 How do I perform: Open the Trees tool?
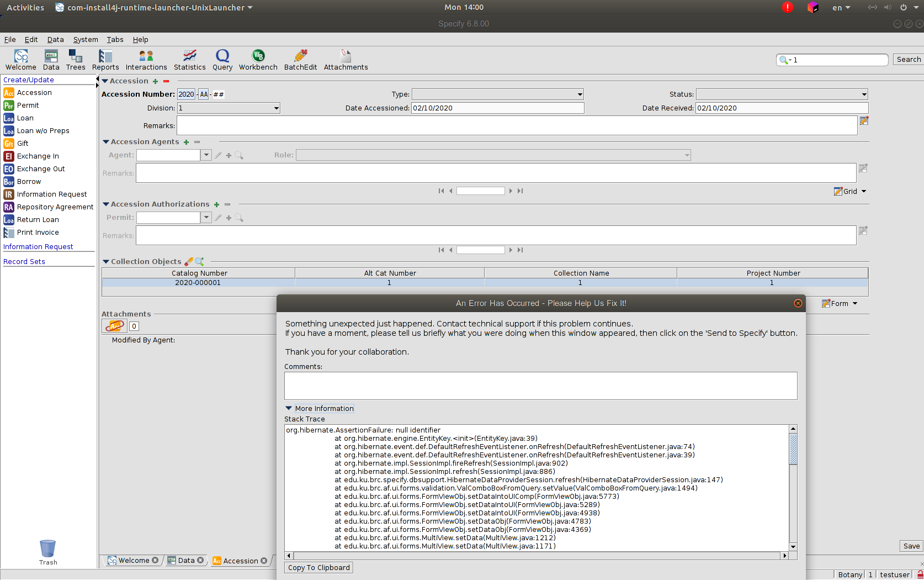(x=75, y=59)
